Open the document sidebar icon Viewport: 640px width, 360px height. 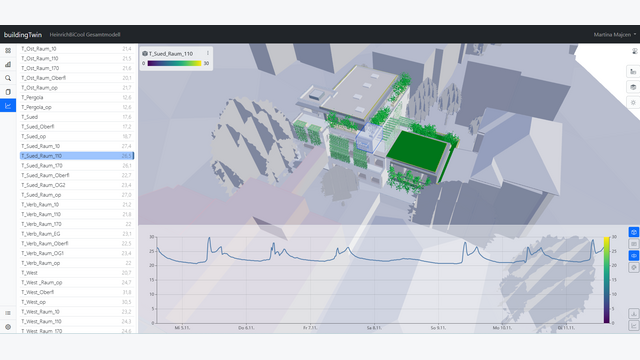click(8, 92)
